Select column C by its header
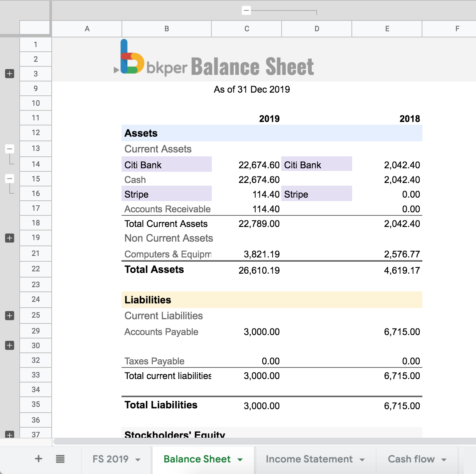 pyautogui.click(x=246, y=29)
